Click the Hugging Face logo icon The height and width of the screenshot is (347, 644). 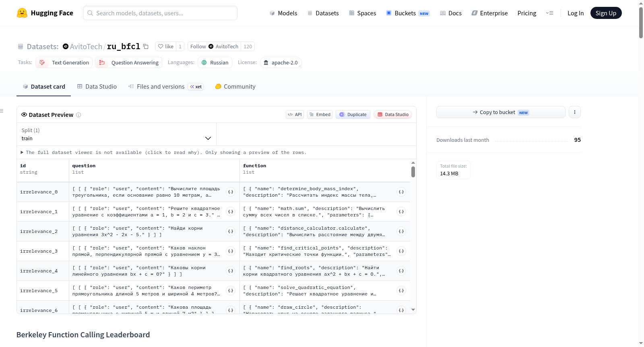(x=22, y=13)
